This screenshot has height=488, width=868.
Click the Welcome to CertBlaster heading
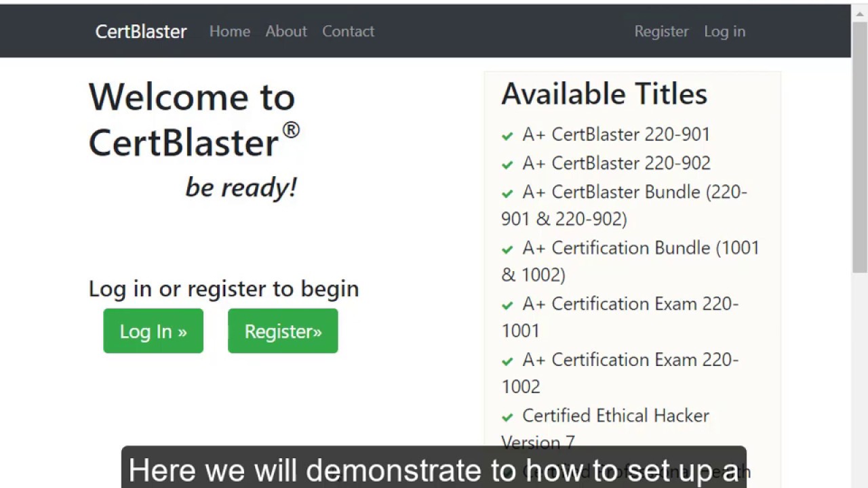pyautogui.click(x=194, y=119)
